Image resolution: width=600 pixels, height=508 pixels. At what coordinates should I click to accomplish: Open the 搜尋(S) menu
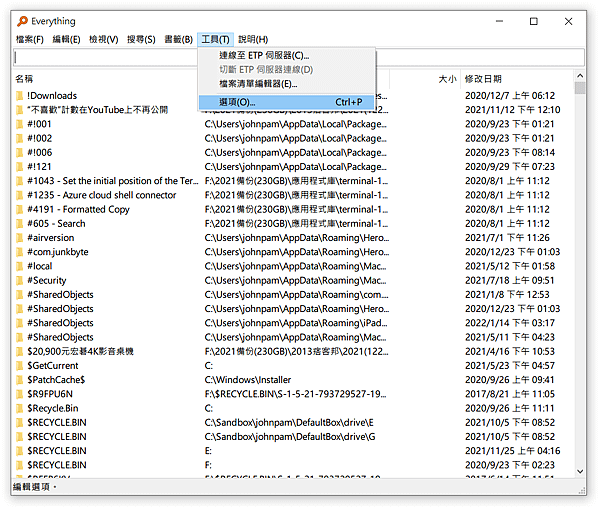(141, 39)
